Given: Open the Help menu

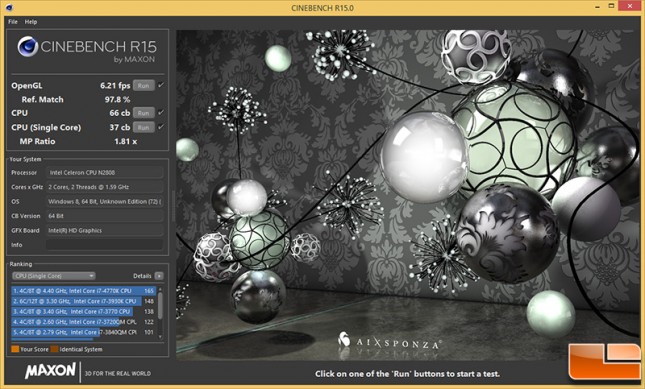Looking at the screenshot, I should (x=31, y=22).
